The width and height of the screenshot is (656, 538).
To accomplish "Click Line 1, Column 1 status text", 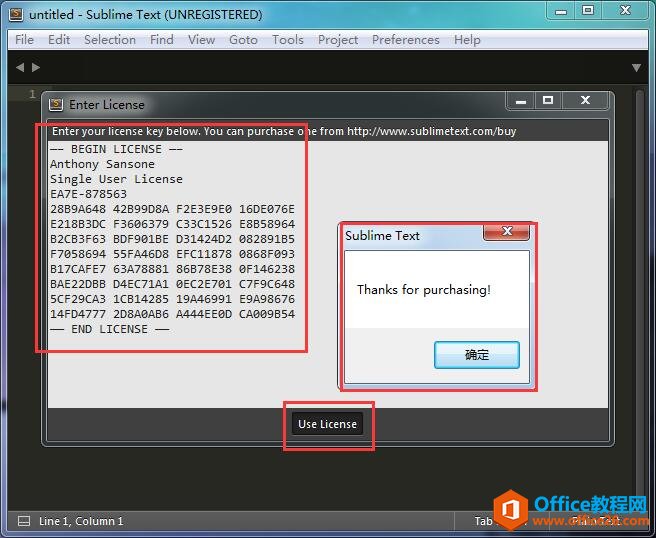I will tap(81, 521).
